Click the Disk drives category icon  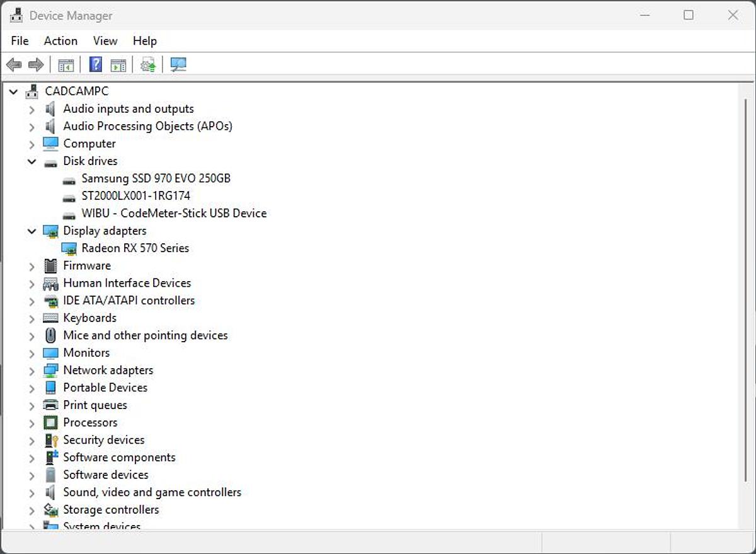coord(50,162)
